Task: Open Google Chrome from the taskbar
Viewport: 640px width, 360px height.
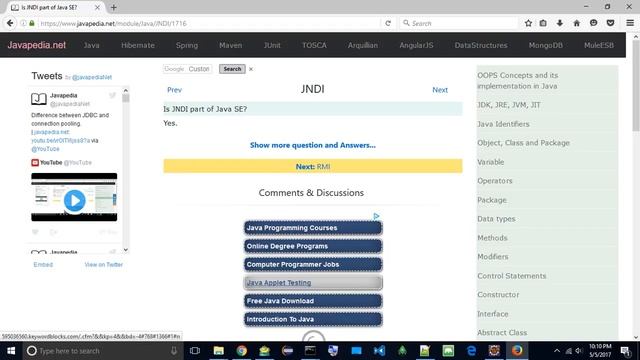Action: pyautogui.click(x=242, y=351)
